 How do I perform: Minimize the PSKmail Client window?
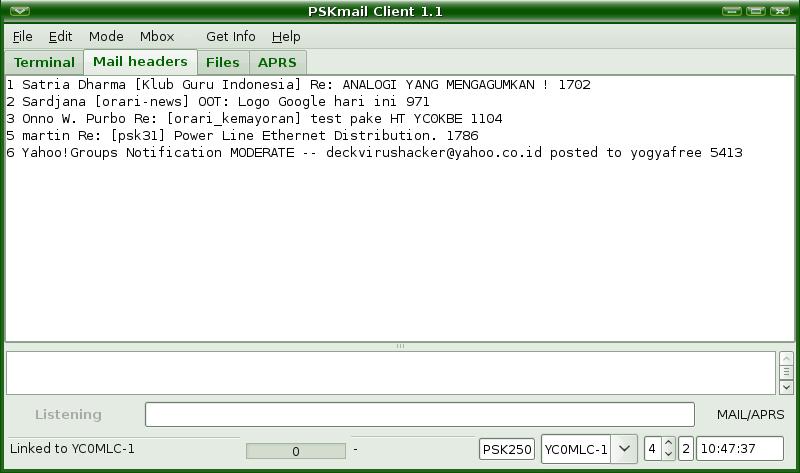732,11
